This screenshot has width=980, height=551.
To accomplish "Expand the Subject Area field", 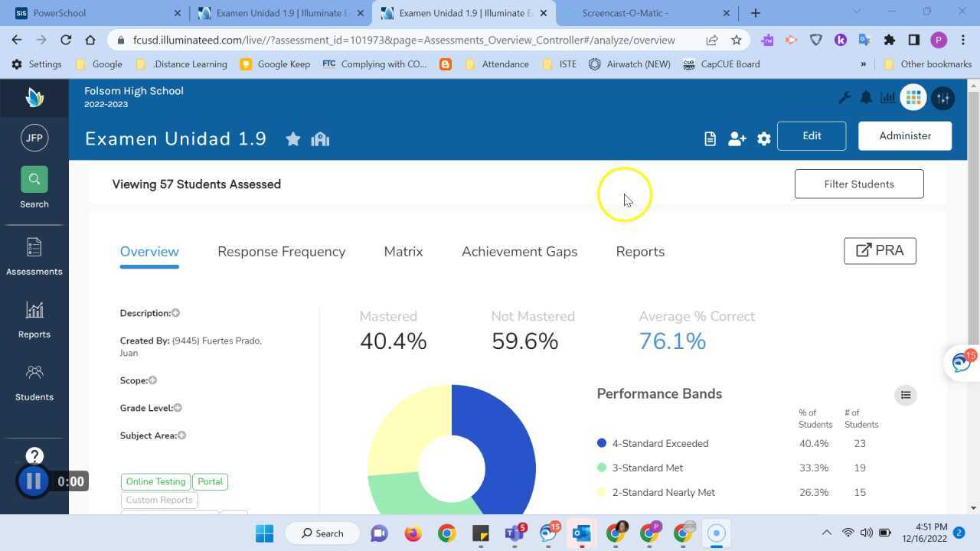I will click(182, 435).
